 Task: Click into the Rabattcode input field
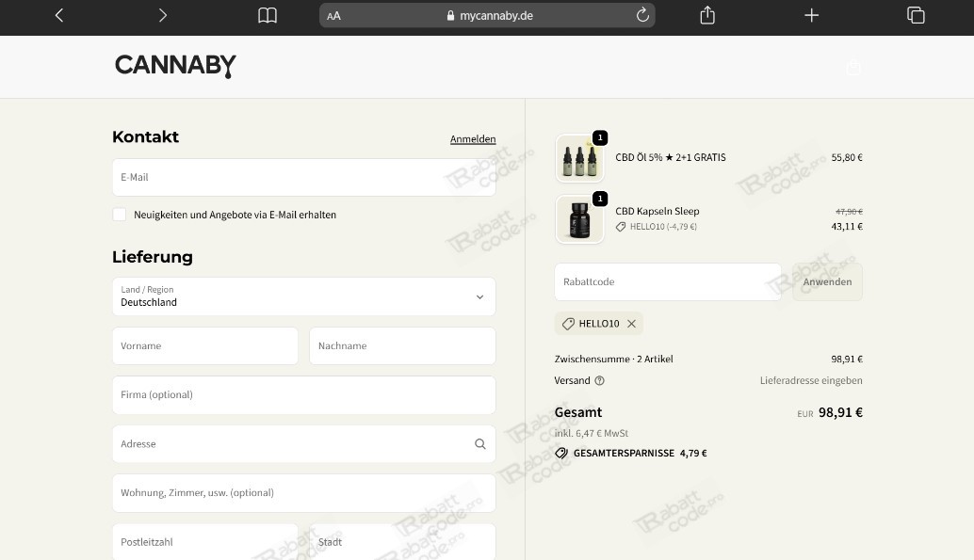668,281
